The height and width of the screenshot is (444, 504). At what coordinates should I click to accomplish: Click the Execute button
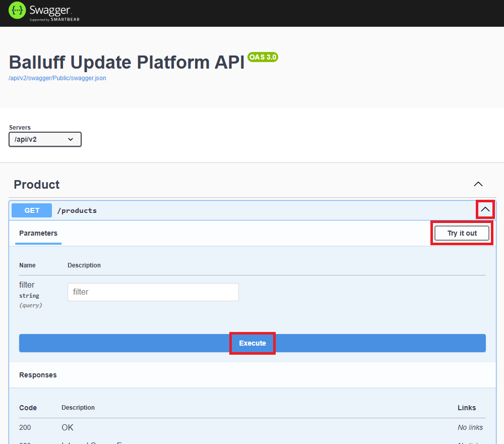pyautogui.click(x=253, y=343)
